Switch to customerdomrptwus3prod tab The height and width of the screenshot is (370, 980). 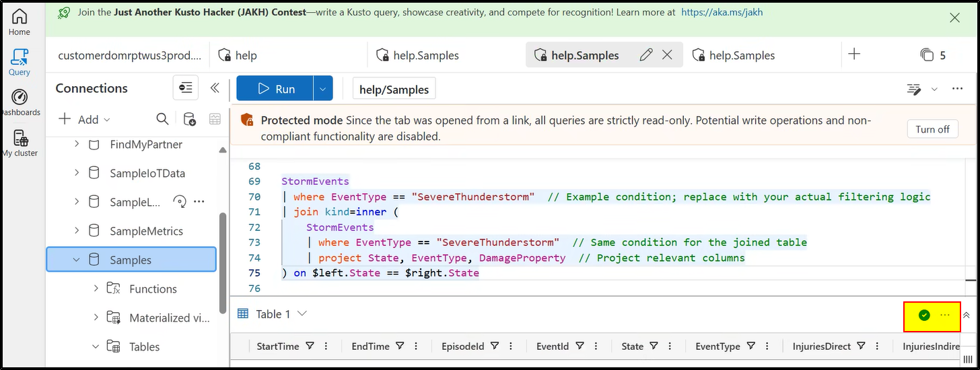point(129,55)
